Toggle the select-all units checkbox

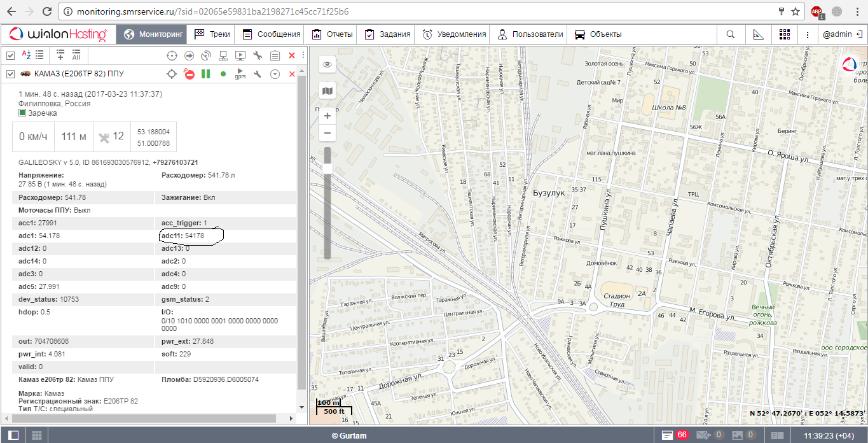tap(10, 55)
